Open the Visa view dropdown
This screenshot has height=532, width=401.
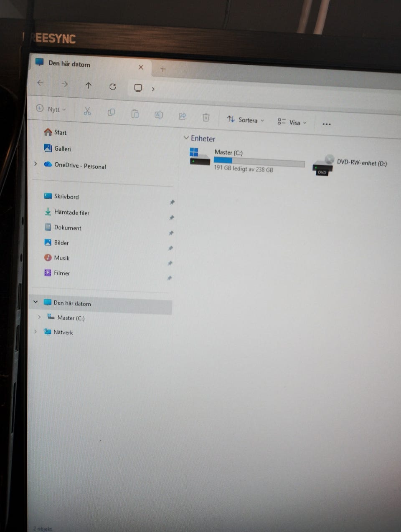coord(292,122)
